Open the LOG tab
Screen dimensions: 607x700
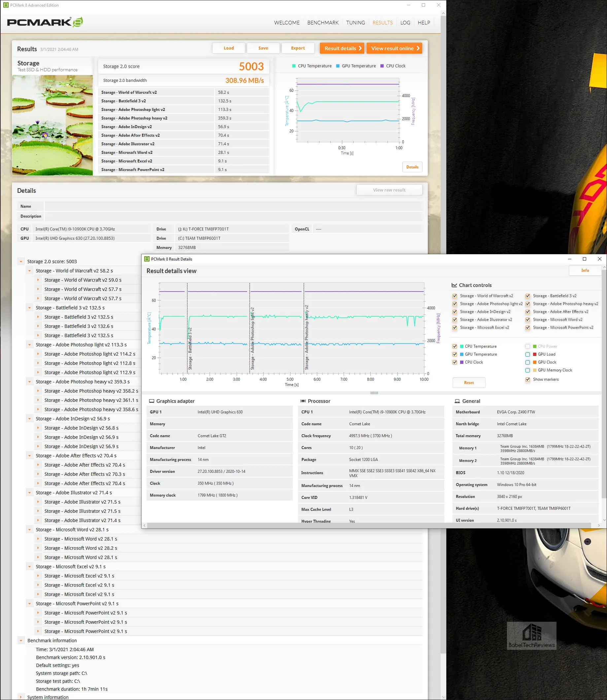(x=405, y=23)
